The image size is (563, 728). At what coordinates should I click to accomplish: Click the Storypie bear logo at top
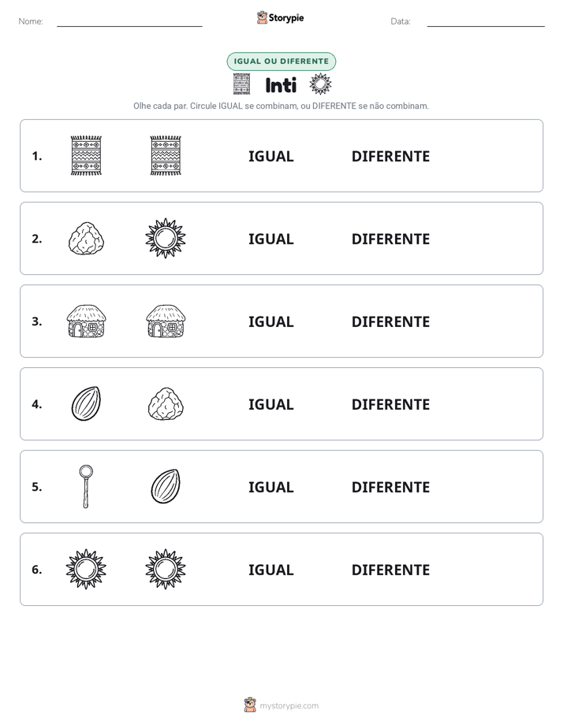(x=262, y=17)
